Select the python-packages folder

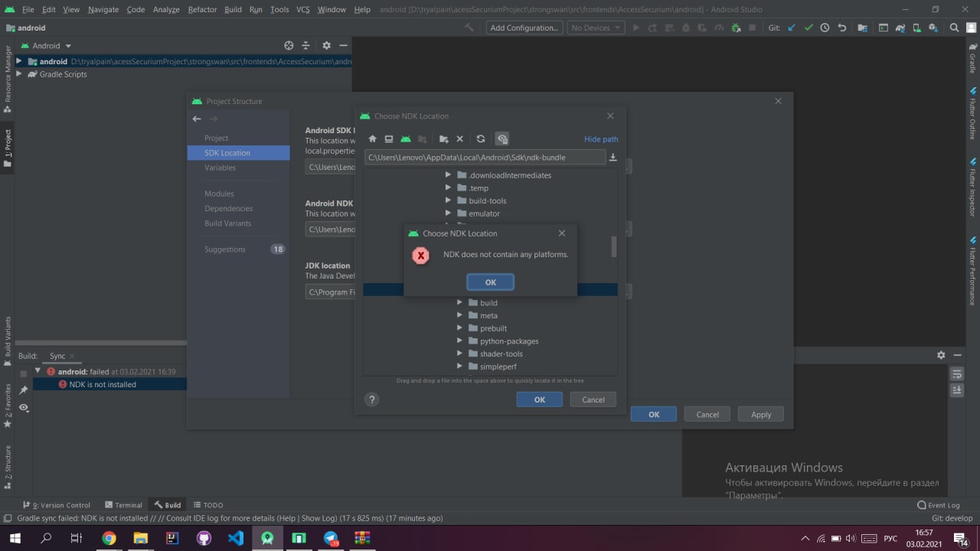pos(509,341)
